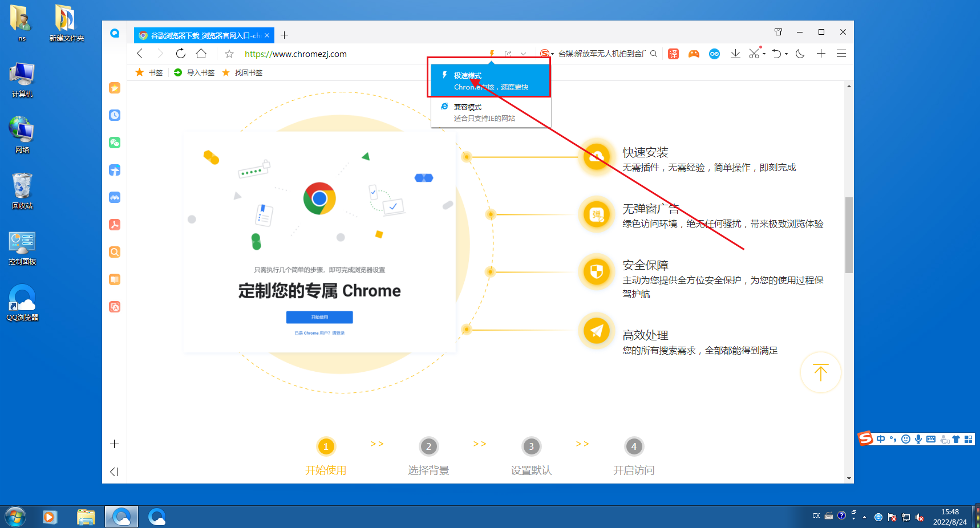980x528 pixels.
Task: Open the Sogou search engine dropdown
Action: click(x=547, y=54)
